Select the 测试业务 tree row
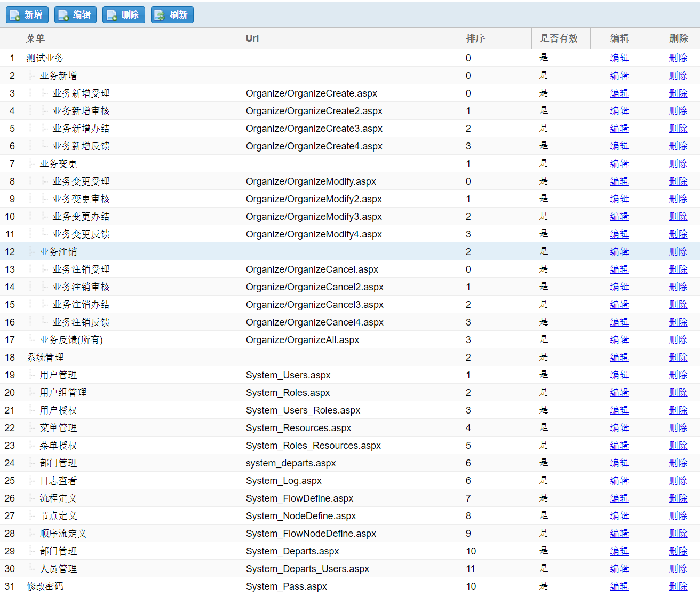This screenshot has height=595, width=700. [x=45, y=58]
